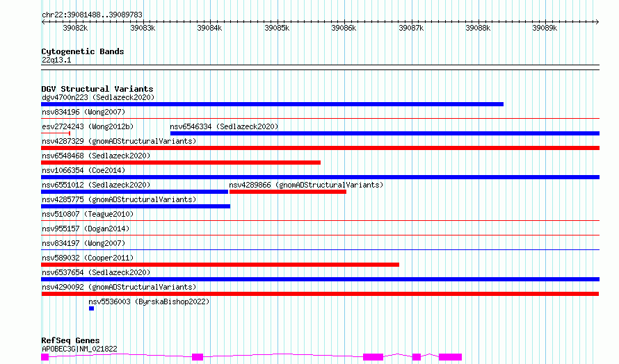The height and width of the screenshot is (364, 619).
Task: Open the DGV Structural Variants track title
Action: click(97, 89)
